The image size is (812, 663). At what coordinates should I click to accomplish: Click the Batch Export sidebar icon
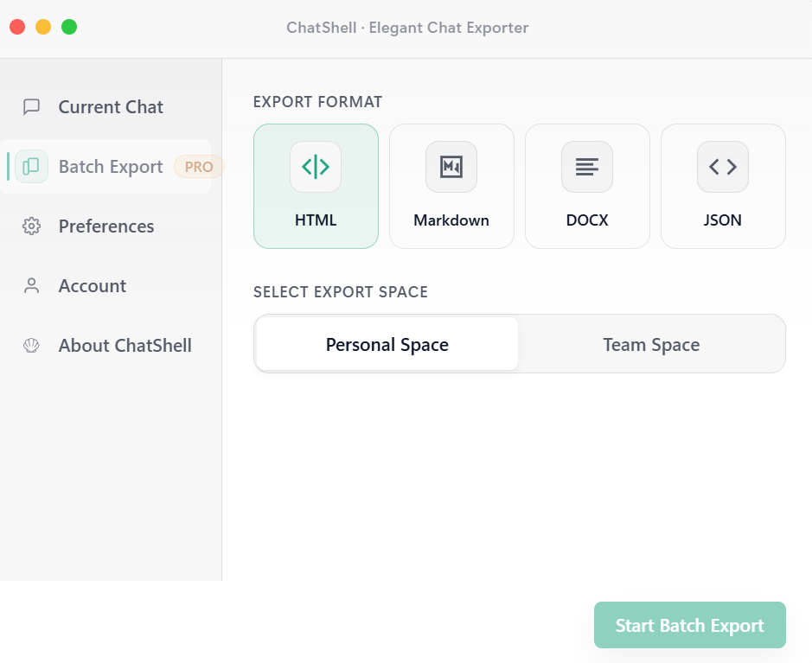[x=32, y=166]
